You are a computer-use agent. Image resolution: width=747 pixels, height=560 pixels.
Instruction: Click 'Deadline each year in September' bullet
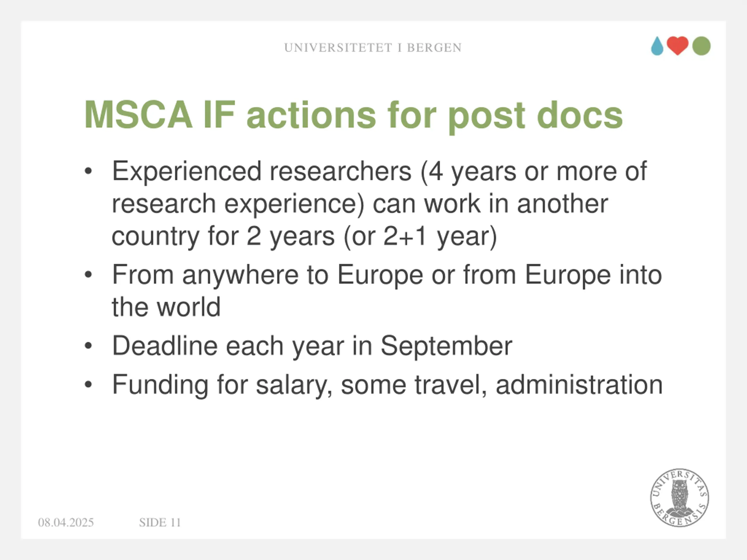click(x=312, y=346)
